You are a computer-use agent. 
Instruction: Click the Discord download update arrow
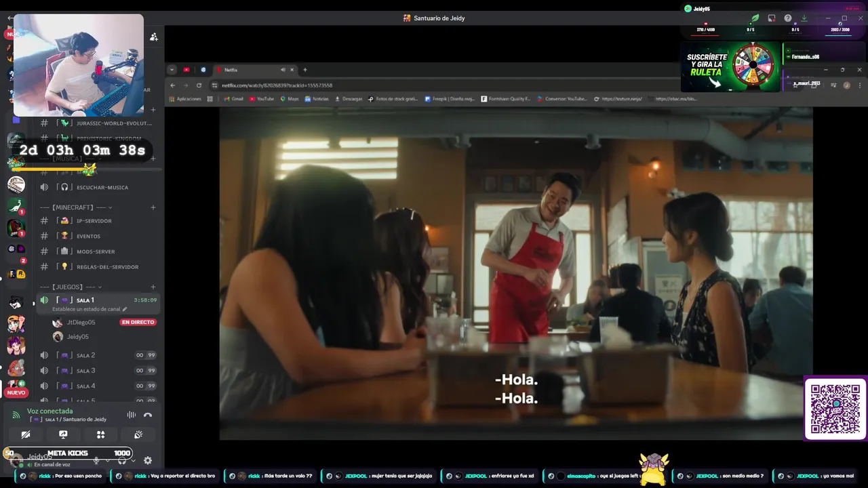[804, 18]
